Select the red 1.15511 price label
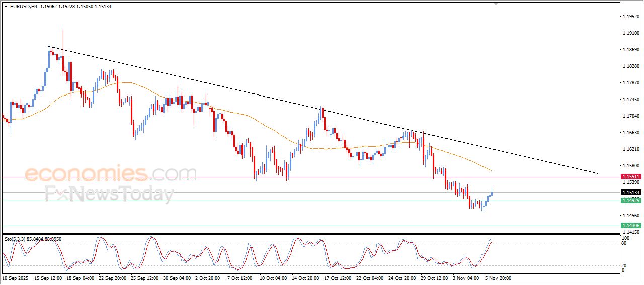The width and height of the screenshot is (644, 285). point(630,177)
